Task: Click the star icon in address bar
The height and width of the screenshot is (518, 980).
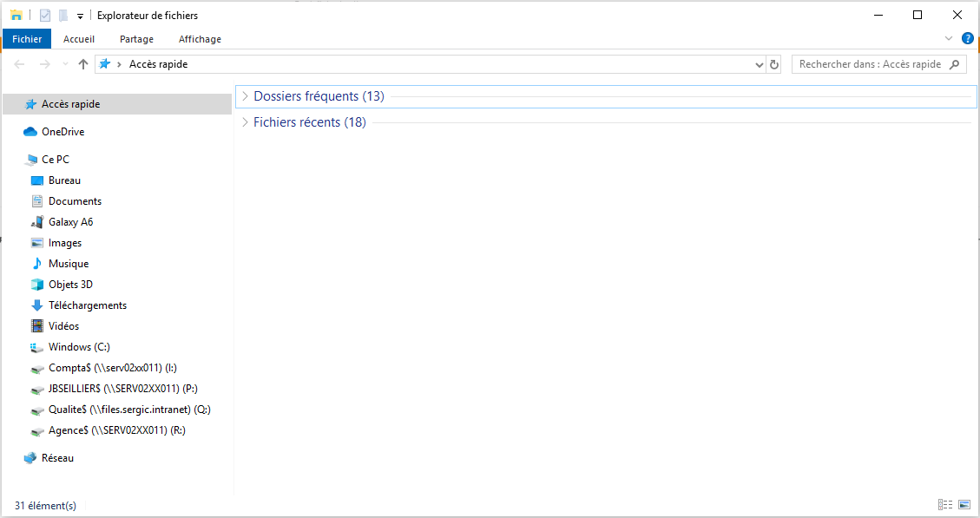Action: coord(105,63)
